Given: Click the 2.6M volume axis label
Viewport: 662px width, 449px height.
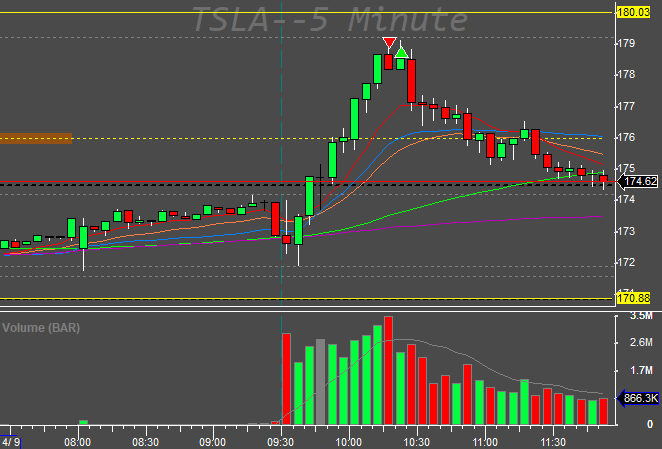Looking at the screenshot, I should [641, 342].
